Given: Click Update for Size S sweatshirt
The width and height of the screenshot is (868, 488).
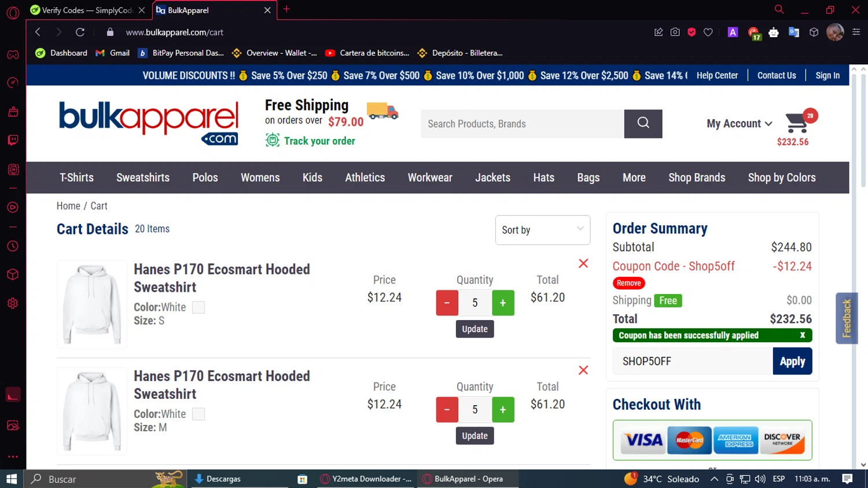Looking at the screenshot, I should [475, 329].
